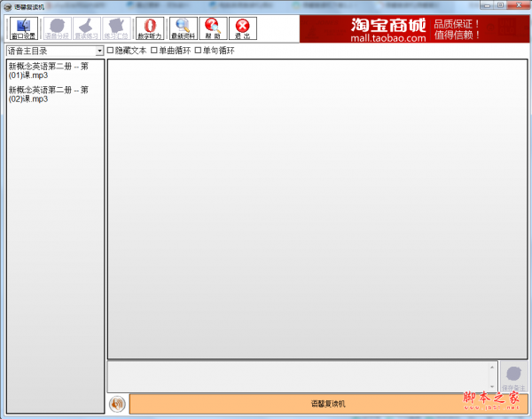Click the disabled 复读练习 toolbar icon
The image size is (532, 419).
(86, 28)
